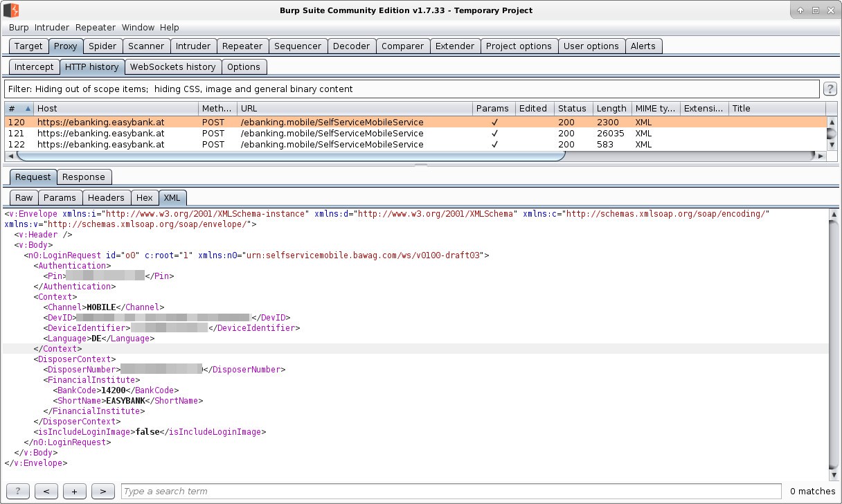The image size is (842, 504).
Task: Open the Intruder menu
Action: [52, 28]
